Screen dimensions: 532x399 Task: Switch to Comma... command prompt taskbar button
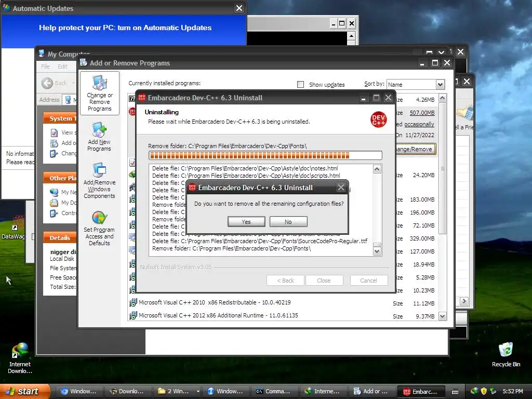[x=273, y=391]
